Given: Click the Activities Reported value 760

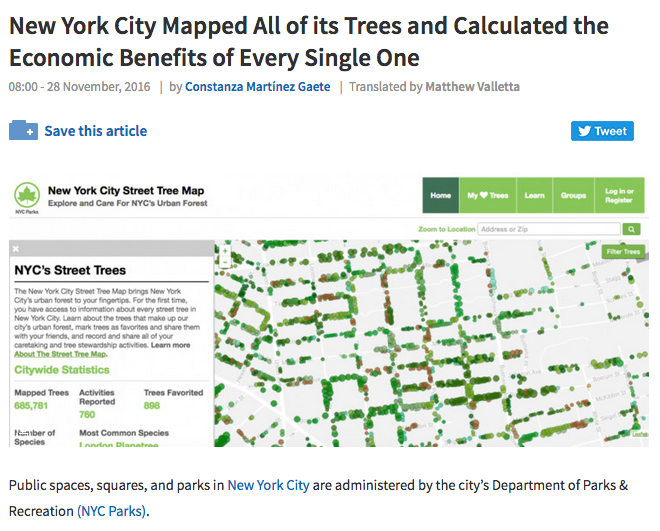Looking at the screenshot, I should tap(87, 414).
